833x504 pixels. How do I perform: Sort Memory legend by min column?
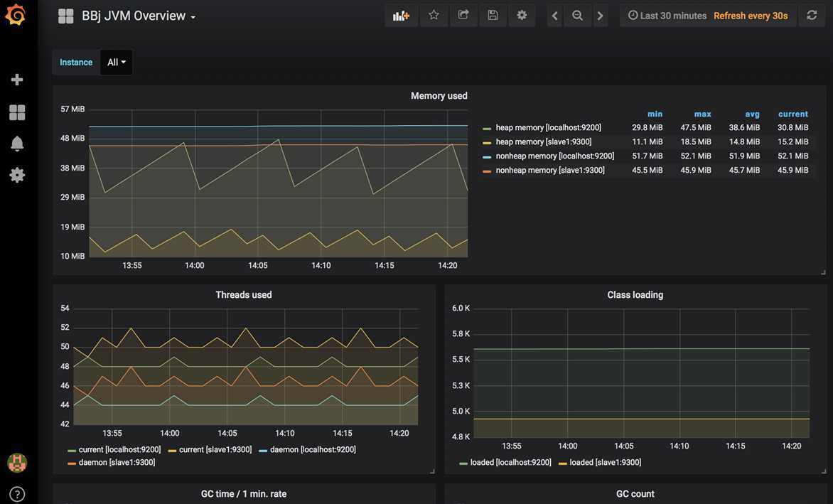(x=655, y=114)
